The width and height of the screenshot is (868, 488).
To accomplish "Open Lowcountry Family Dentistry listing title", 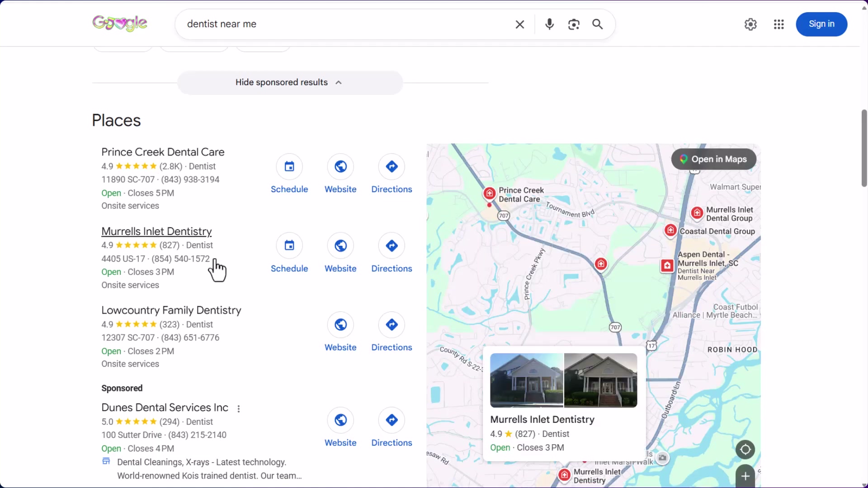I will pos(171,310).
